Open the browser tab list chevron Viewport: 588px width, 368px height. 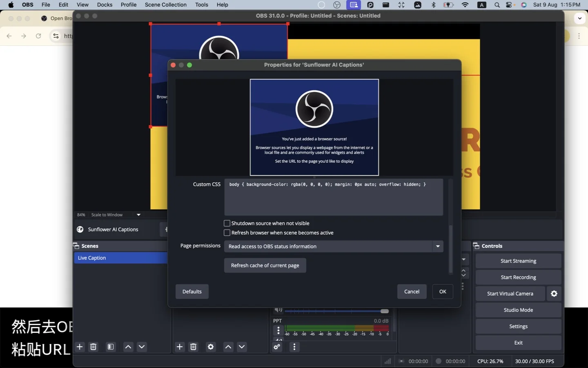tap(580, 18)
